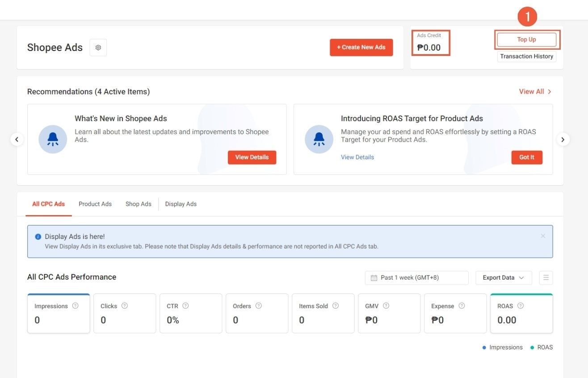Click the Top Up button
This screenshot has width=588, height=378.
(527, 39)
